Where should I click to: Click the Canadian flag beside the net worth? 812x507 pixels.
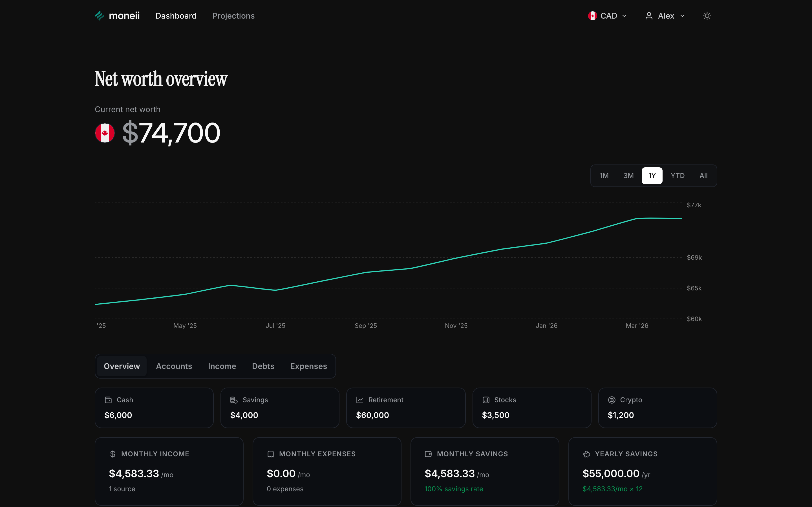[105, 133]
